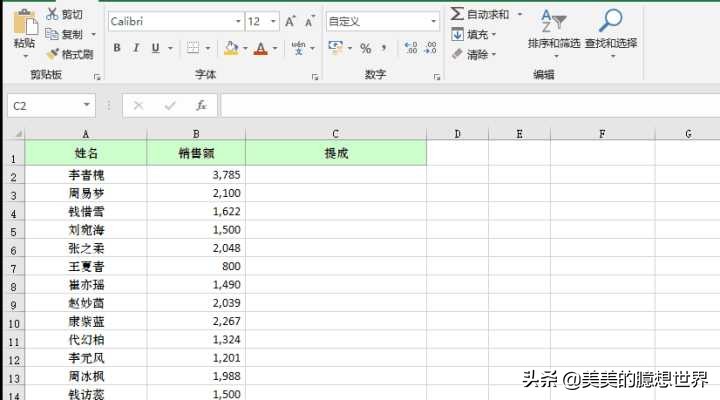Click the increase decimal icon
The image size is (720, 400).
[x=411, y=47]
